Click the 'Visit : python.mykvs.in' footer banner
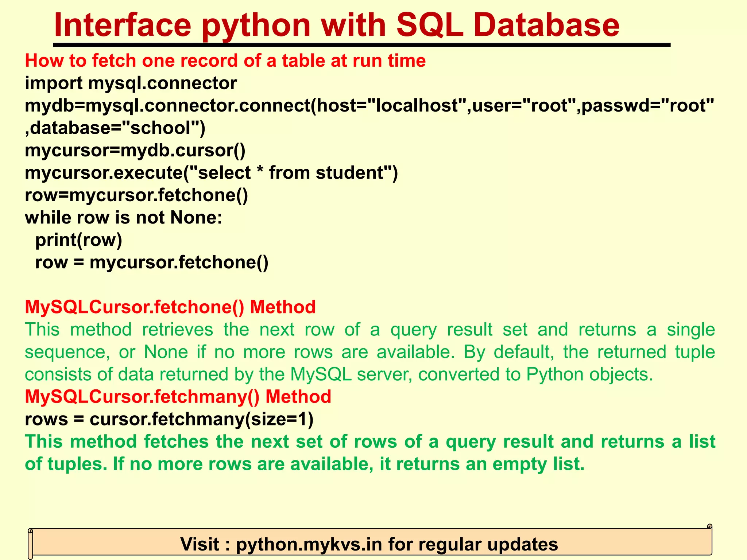The width and height of the screenshot is (747, 560). 369,544
